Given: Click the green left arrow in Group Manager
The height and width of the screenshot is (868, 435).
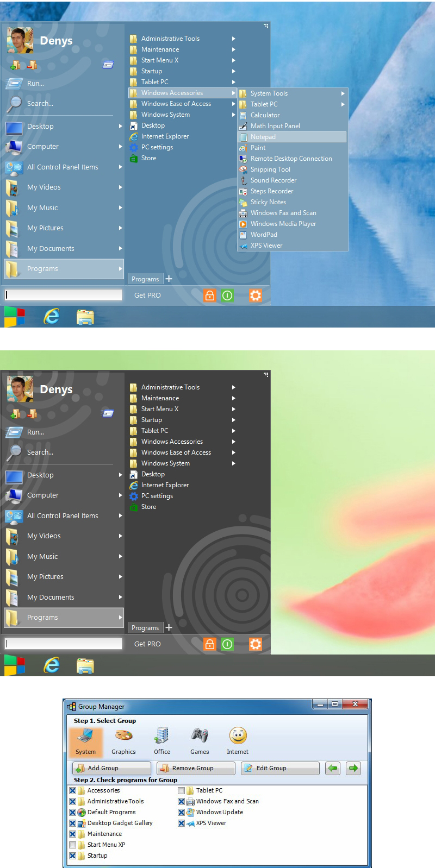Looking at the screenshot, I should click(333, 768).
